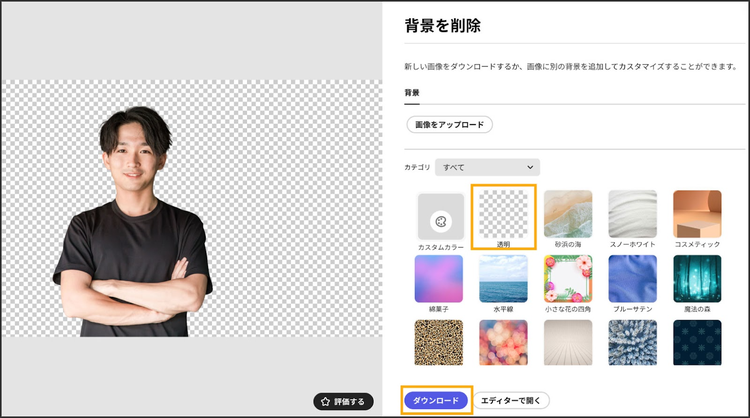Open the カテゴリ すべて dropdown
Screen dimensions: 750x418
tap(487, 167)
